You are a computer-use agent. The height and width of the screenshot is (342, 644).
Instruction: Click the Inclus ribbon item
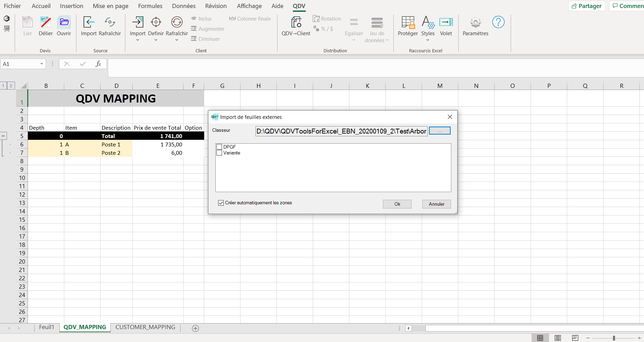coord(201,19)
